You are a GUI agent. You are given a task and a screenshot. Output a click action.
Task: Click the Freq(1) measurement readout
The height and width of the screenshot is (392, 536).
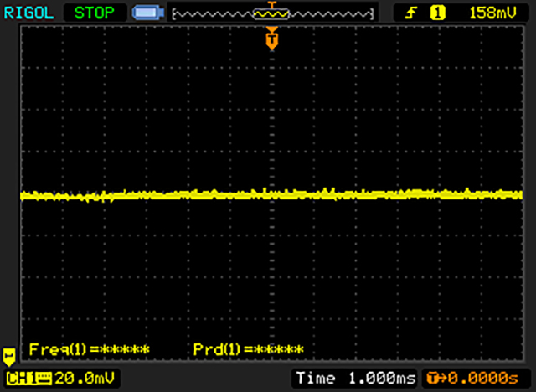point(90,349)
